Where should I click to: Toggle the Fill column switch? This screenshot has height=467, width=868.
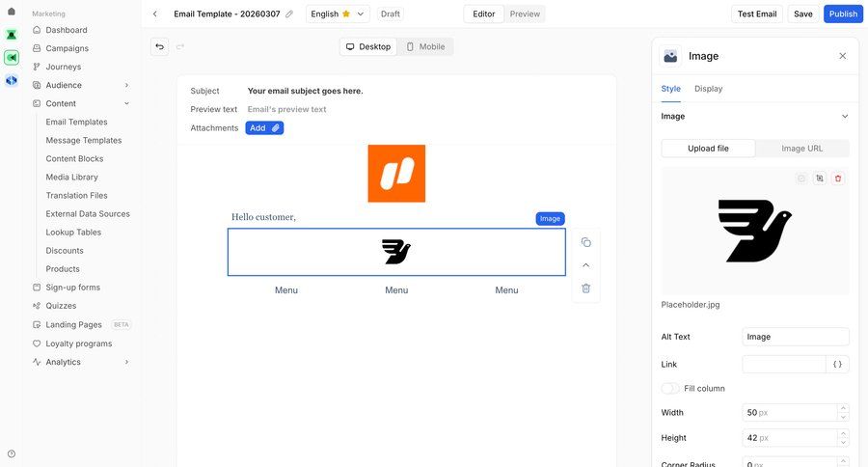click(670, 388)
